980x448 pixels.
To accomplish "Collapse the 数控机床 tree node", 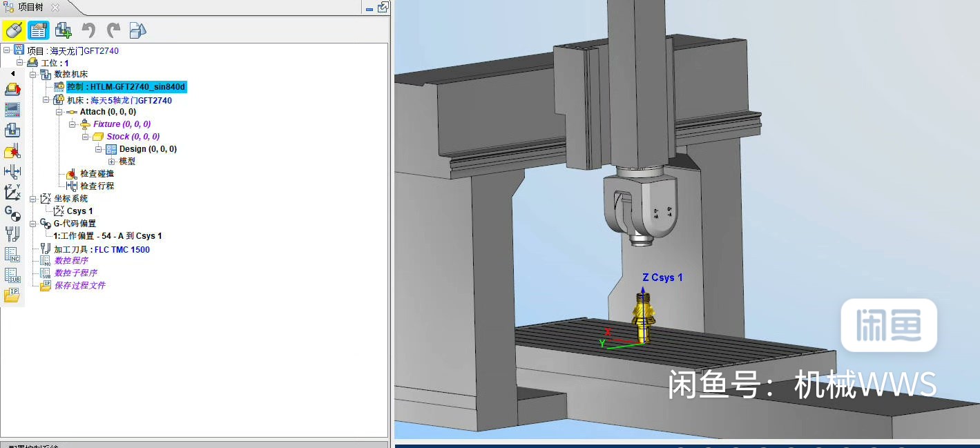I will point(32,74).
